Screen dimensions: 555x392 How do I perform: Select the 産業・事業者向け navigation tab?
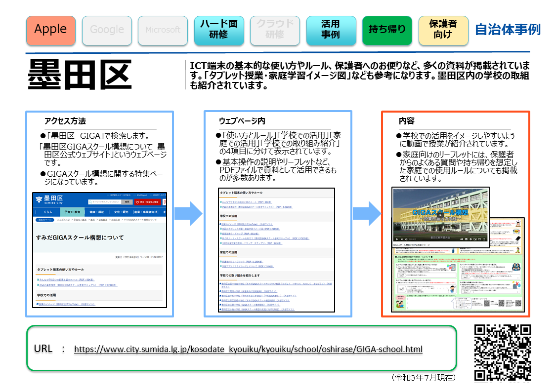(145, 212)
